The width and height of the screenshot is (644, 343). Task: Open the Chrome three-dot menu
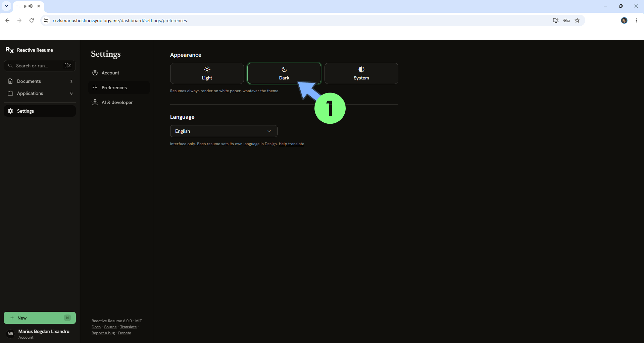coord(636,20)
